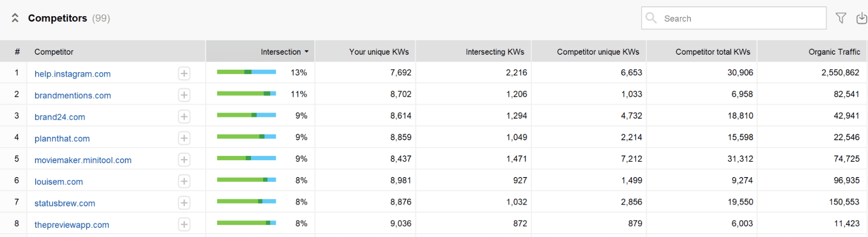Click the Competitors (99) heading
Viewport: 868px width, 237px height.
[x=69, y=18]
